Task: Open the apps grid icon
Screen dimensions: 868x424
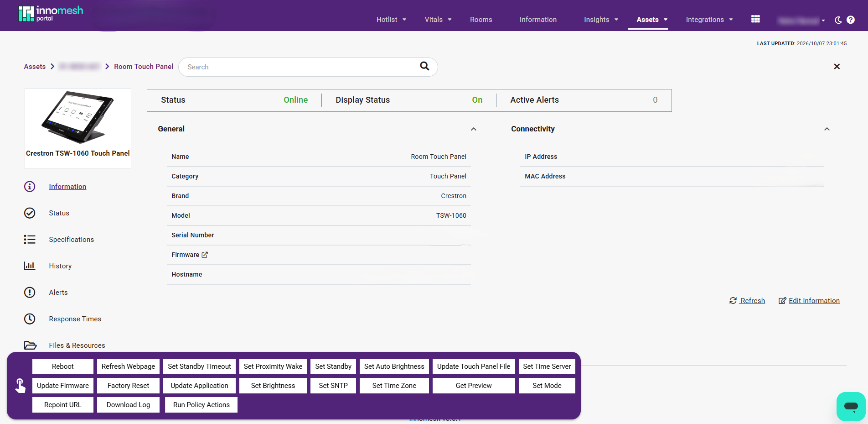Action: (x=755, y=19)
